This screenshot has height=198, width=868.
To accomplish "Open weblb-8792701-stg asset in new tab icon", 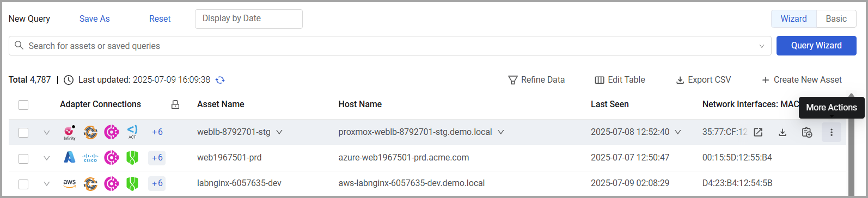I will click(758, 132).
